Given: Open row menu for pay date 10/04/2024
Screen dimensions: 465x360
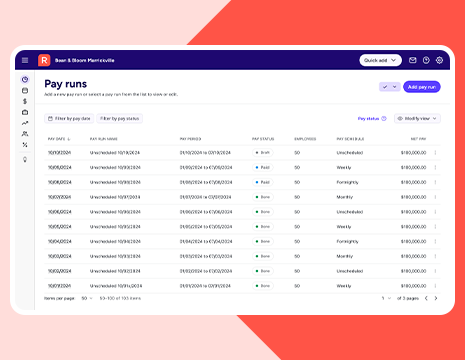Looking at the screenshot, I should point(435,241).
